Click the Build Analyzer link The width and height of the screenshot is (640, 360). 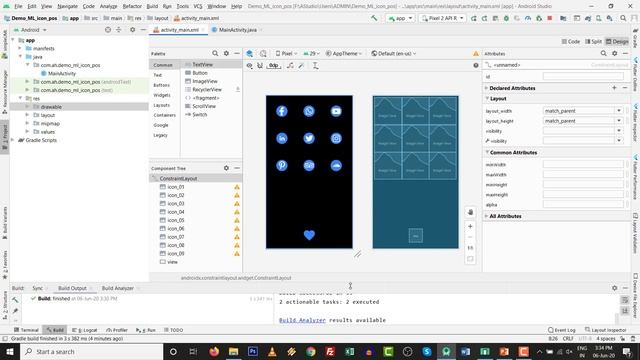pos(302,320)
